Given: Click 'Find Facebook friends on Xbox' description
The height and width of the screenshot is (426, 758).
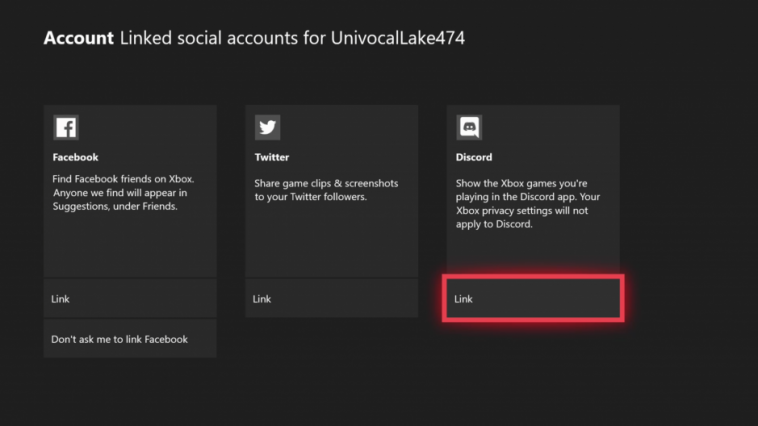Looking at the screenshot, I should point(123,192).
